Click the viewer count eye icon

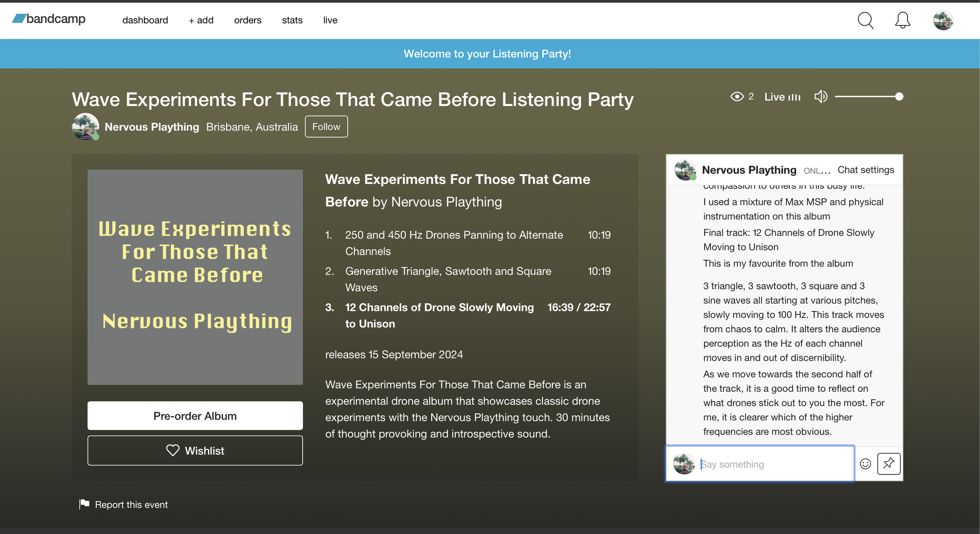click(737, 96)
